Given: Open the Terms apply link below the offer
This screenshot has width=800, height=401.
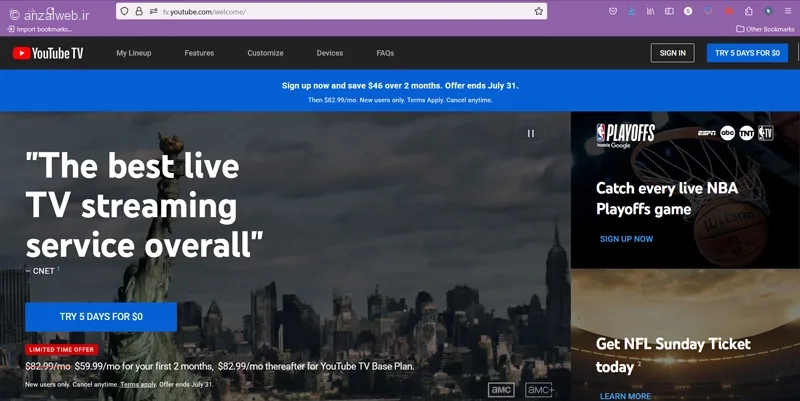Looking at the screenshot, I should coord(138,385).
